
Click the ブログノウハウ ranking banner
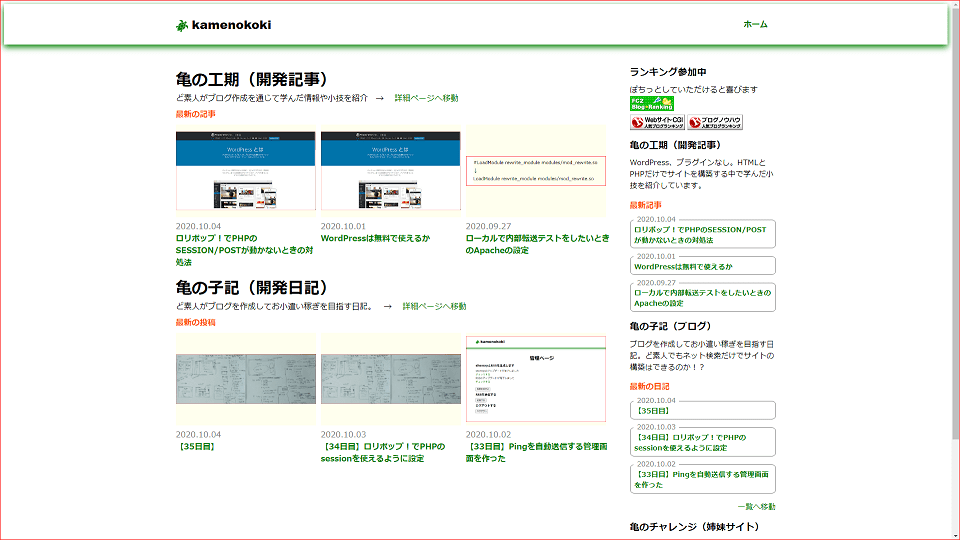click(714, 122)
